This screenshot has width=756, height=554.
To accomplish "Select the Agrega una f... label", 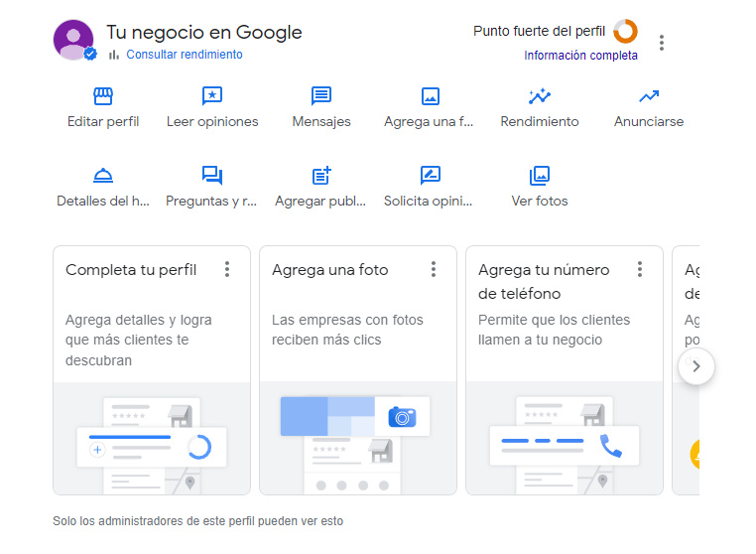I will pos(429,121).
